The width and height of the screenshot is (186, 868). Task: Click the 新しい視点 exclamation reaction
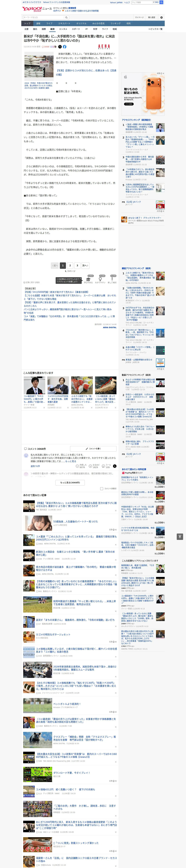pyautogui.click(x=112, y=279)
